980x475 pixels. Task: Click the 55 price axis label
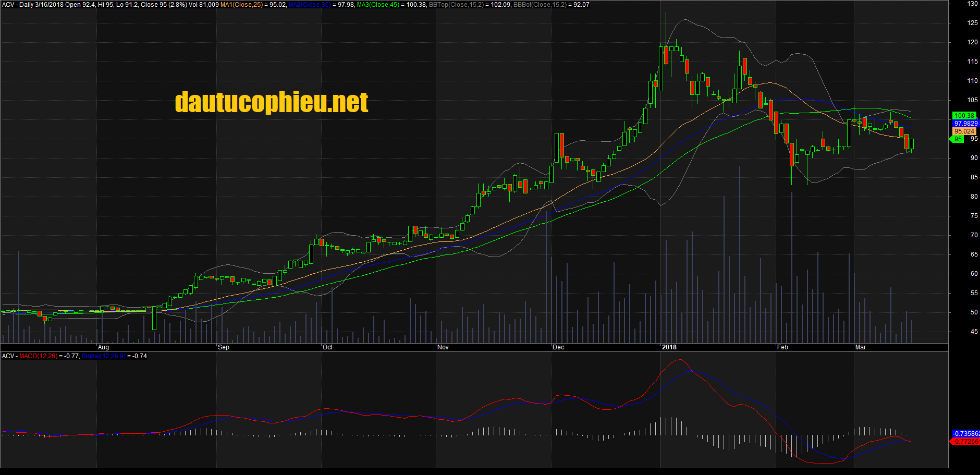coord(974,293)
